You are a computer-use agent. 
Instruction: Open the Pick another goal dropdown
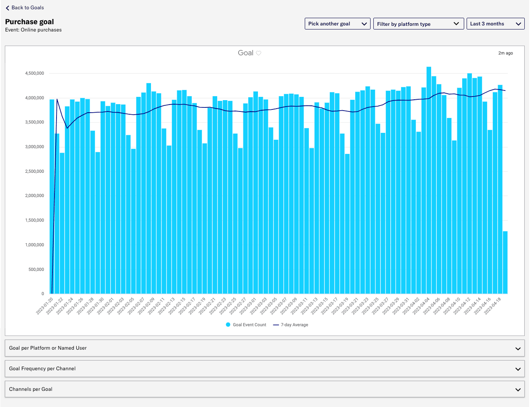337,24
